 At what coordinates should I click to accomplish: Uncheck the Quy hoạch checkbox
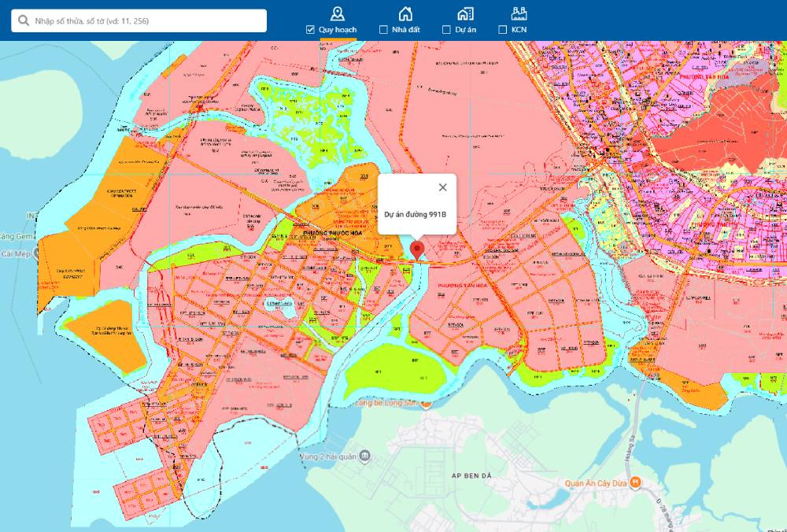click(x=311, y=30)
